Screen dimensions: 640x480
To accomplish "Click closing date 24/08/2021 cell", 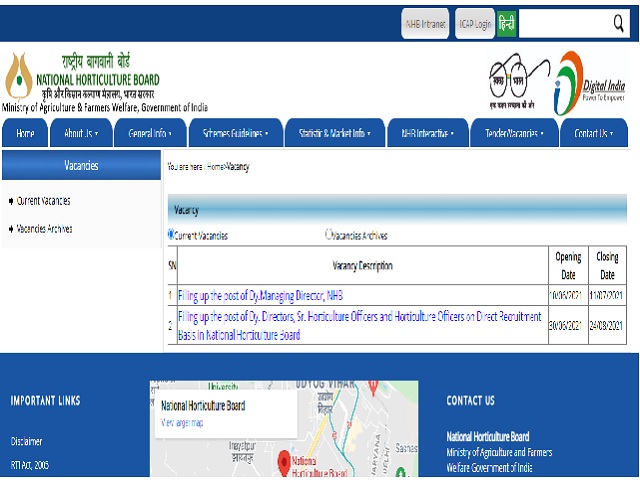I will [607, 325].
